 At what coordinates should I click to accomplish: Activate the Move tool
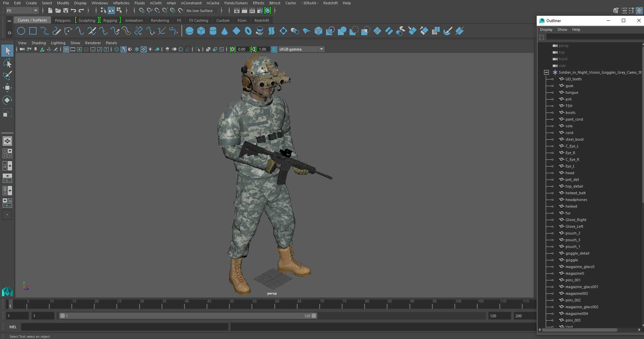point(7,88)
